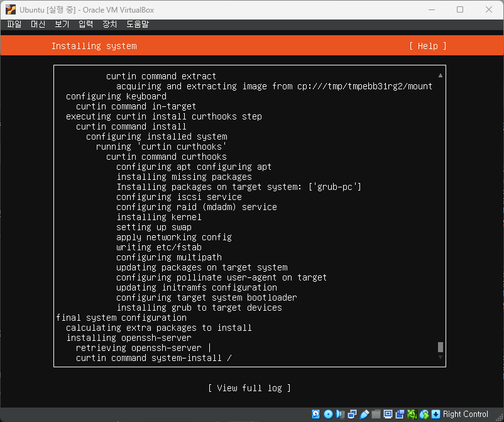Click the log scrollbar down arrow

pyautogui.click(x=441, y=357)
